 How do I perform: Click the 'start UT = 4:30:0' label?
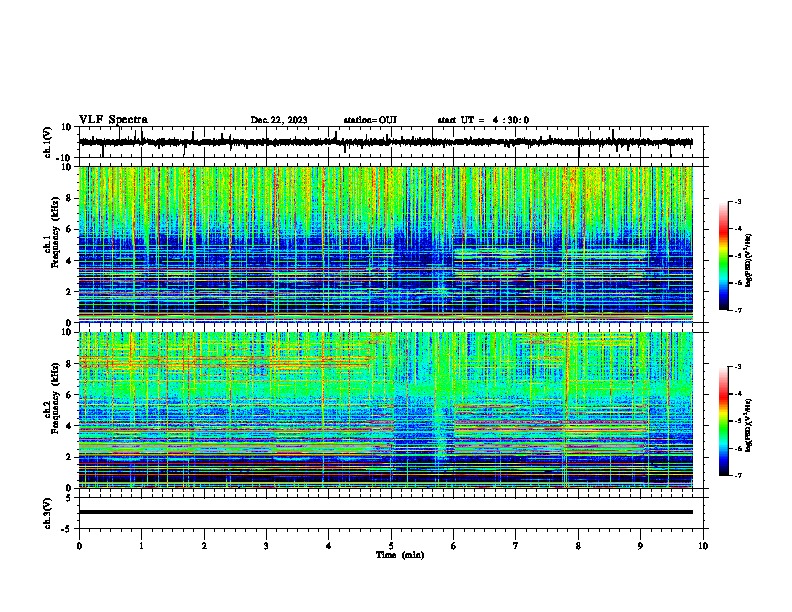click(x=483, y=120)
